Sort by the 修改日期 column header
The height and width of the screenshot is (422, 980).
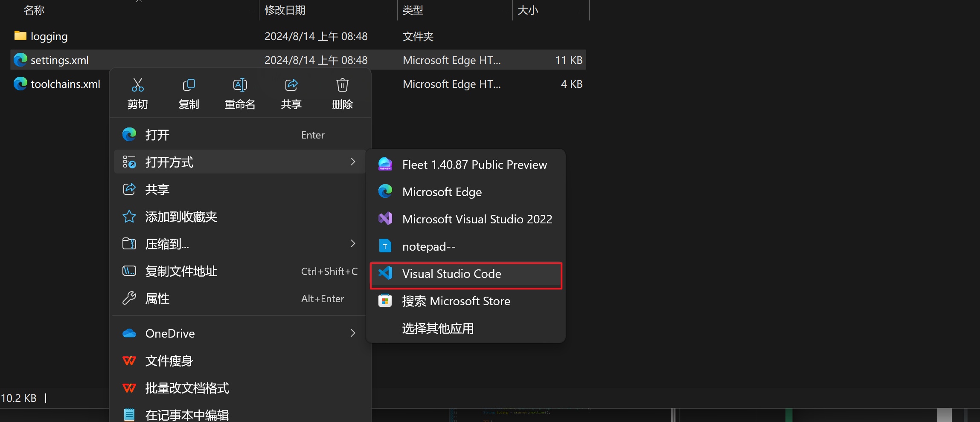[x=285, y=10]
